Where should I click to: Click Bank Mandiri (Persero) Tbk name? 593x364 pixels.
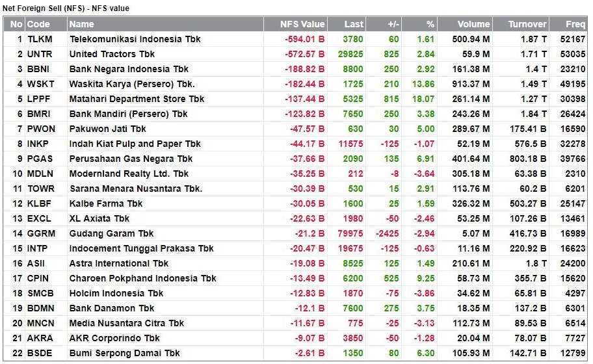click(128, 114)
